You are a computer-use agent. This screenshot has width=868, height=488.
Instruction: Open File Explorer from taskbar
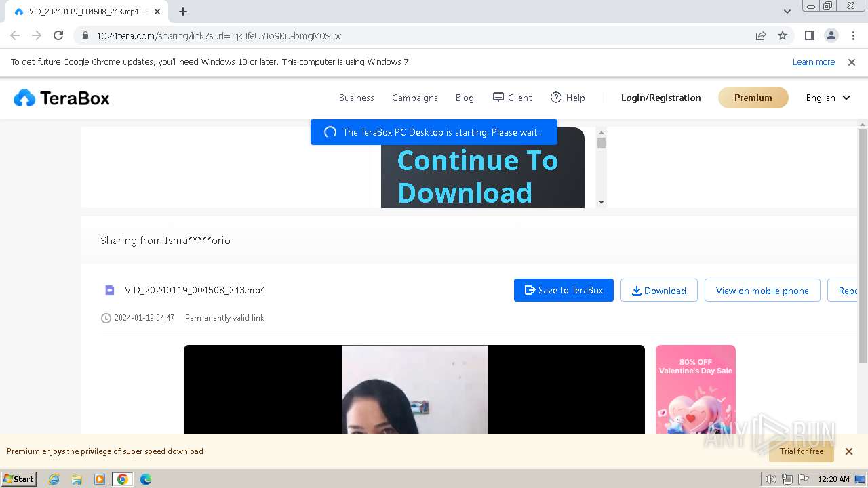tap(77, 479)
